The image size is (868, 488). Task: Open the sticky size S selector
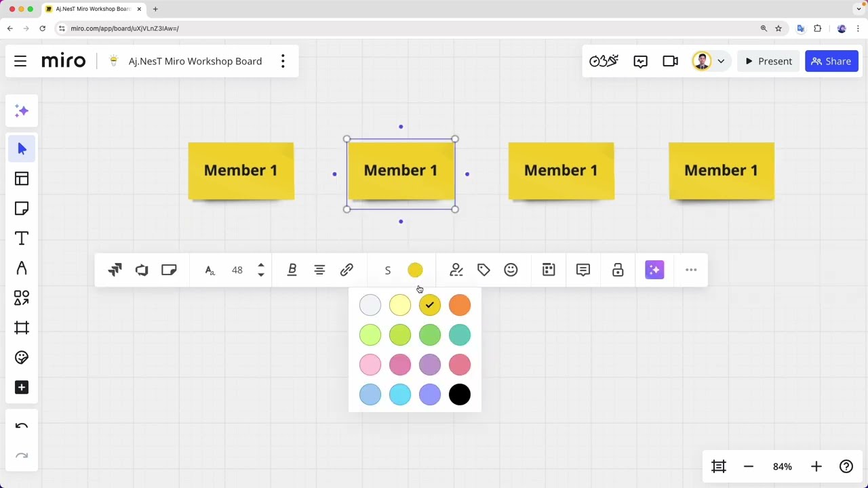tap(388, 270)
